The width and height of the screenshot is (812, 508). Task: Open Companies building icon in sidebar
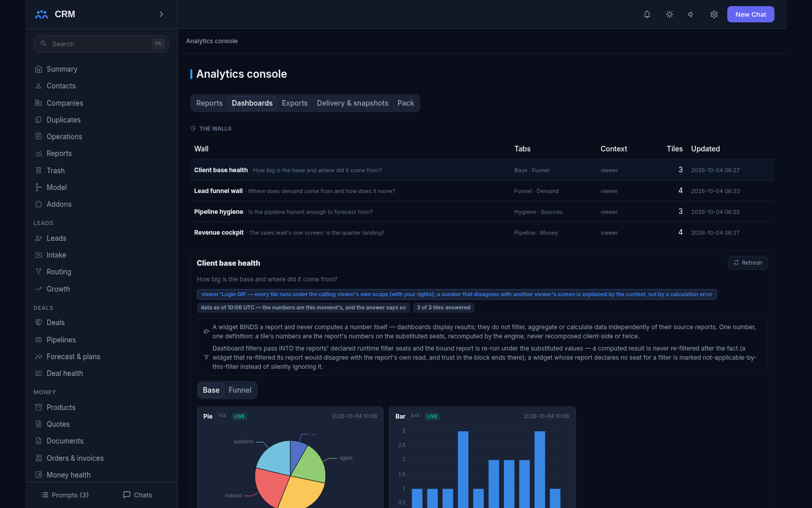(x=39, y=103)
